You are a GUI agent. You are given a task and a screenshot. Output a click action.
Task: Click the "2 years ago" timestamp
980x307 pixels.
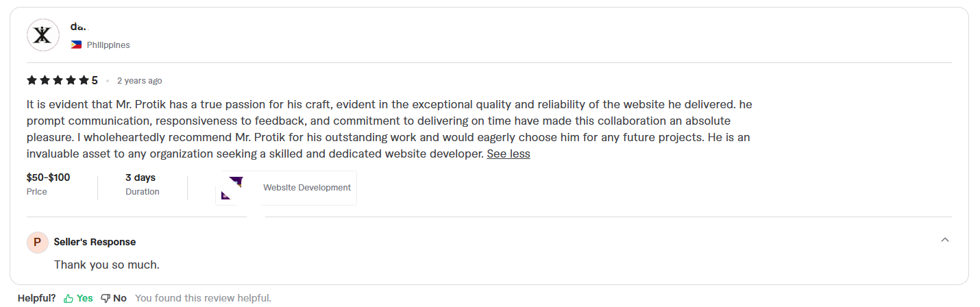[139, 81]
